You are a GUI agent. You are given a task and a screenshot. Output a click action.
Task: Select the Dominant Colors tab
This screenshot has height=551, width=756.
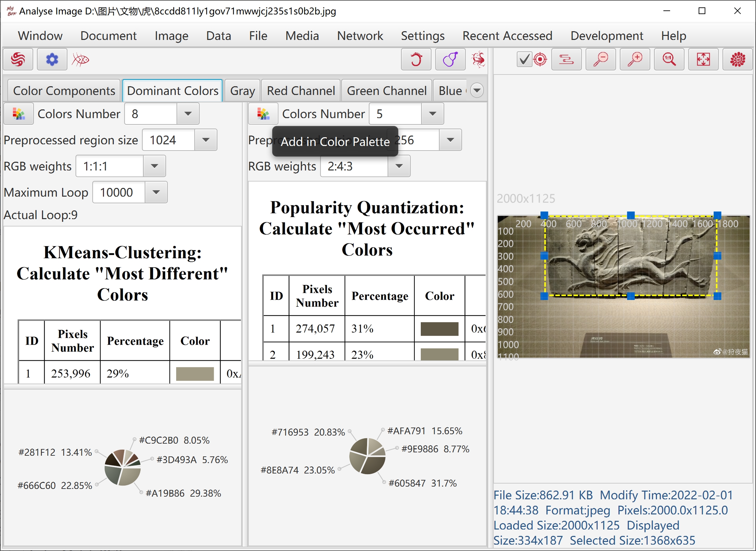coord(172,91)
